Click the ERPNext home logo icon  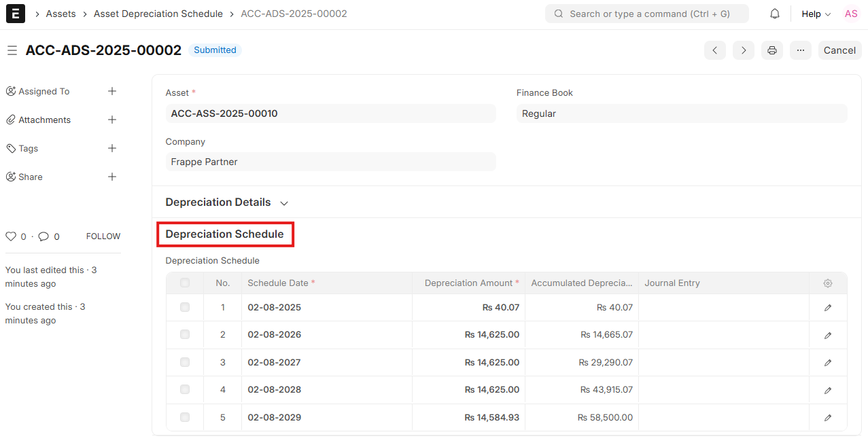pos(15,14)
